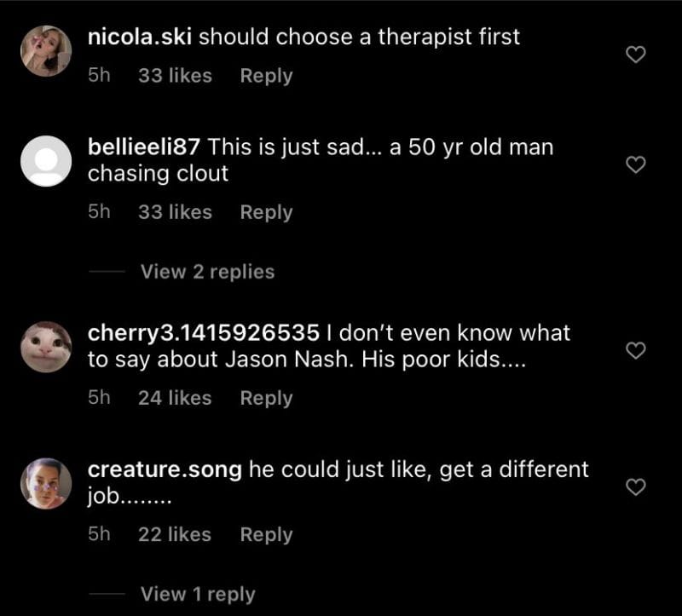Open the 24 likes on cherry3.1415926535's comment

175,398
